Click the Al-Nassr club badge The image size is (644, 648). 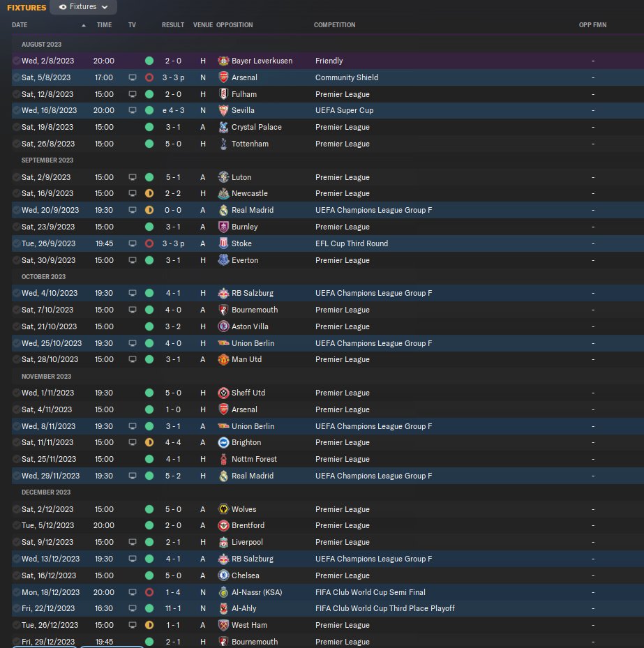coord(223,592)
